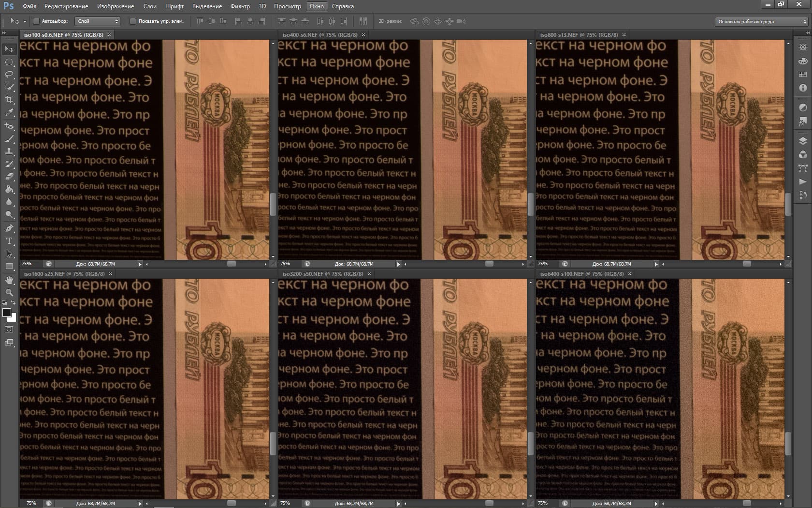Open the Styles panel icon
Image resolution: width=812 pixels, height=508 pixels.
[803, 121]
